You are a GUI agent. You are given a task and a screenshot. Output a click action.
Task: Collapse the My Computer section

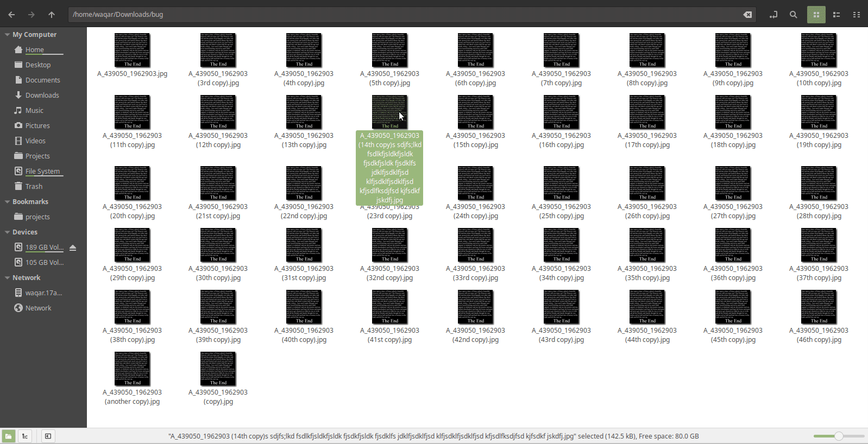pos(7,34)
